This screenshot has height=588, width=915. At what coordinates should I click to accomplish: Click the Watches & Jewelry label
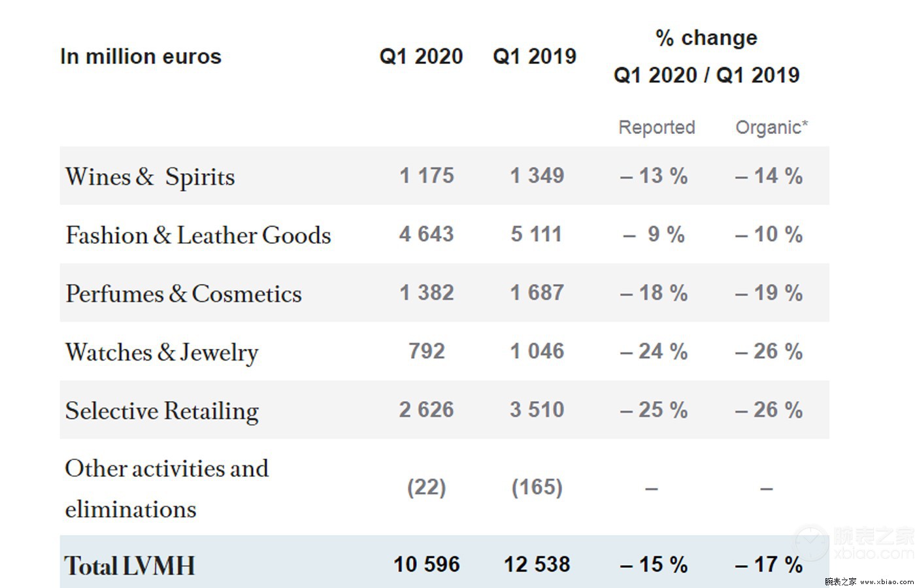click(161, 353)
